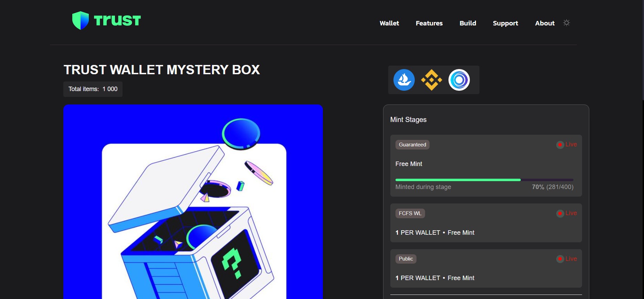Click the Guaranteed tag label

[412, 145]
